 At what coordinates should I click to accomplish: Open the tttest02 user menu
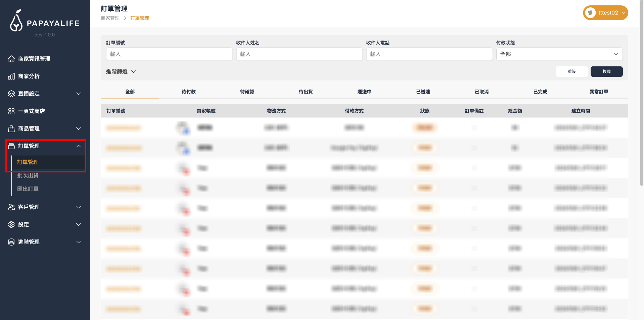click(x=605, y=13)
